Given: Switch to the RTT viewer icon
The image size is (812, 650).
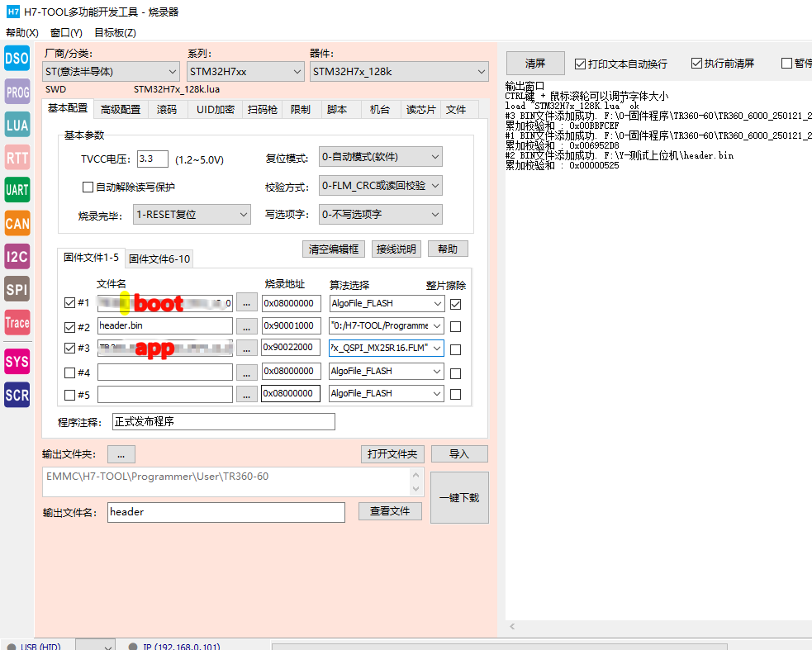Looking at the screenshot, I should 17,158.
